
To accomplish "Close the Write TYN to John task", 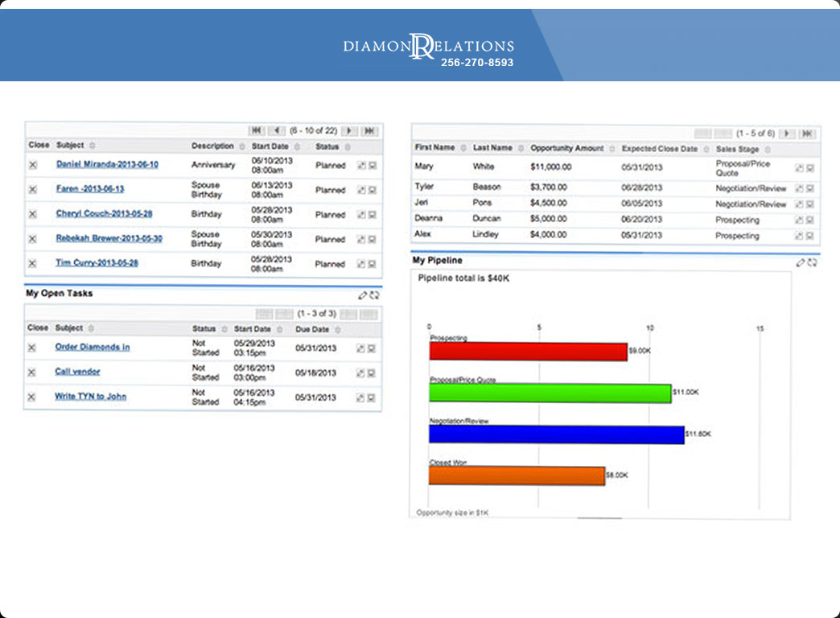I will [x=31, y=398].
